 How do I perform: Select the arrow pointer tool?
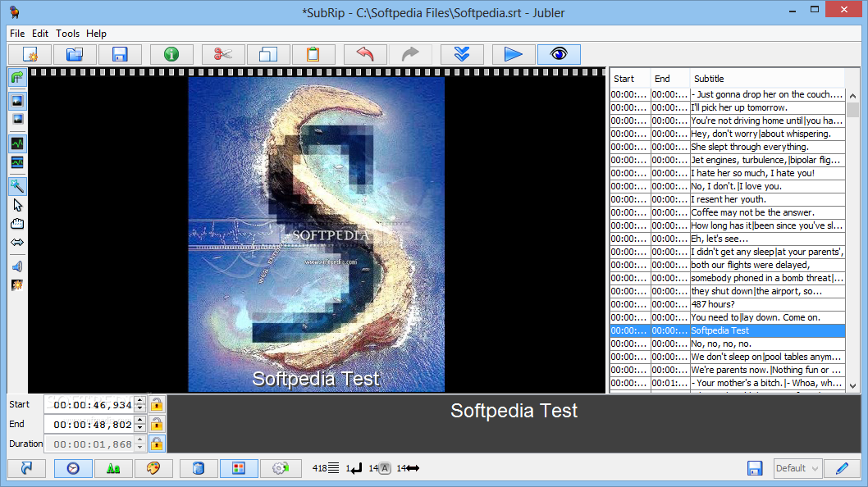point(17,205)
